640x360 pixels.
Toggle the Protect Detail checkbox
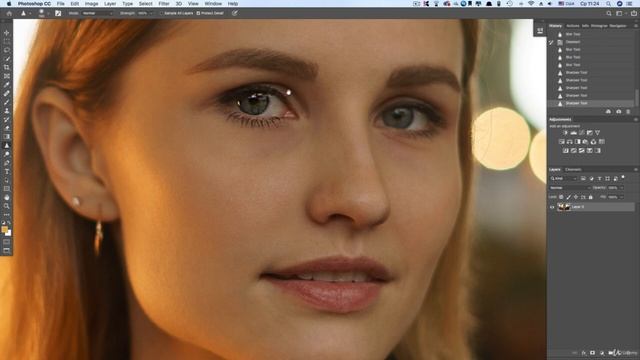[198, 13]
